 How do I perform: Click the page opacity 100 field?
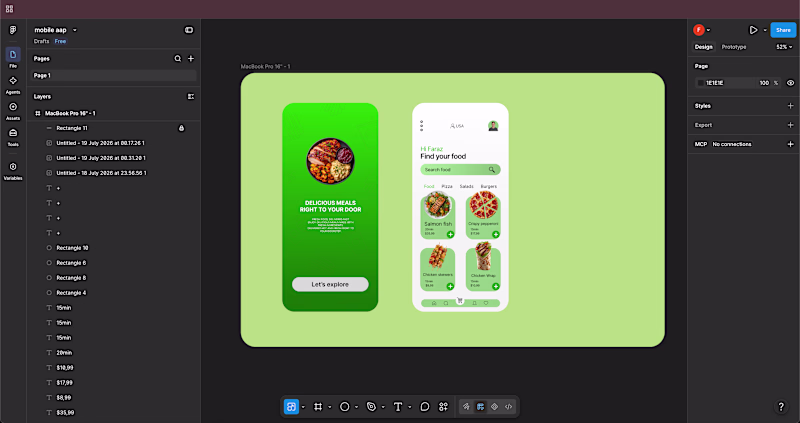coord(764,83)
